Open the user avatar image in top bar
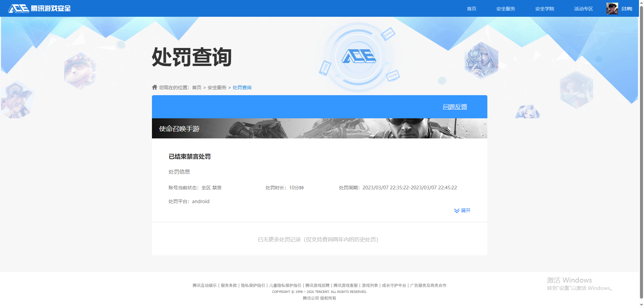644x308 pixels. [x=612, y=8]
